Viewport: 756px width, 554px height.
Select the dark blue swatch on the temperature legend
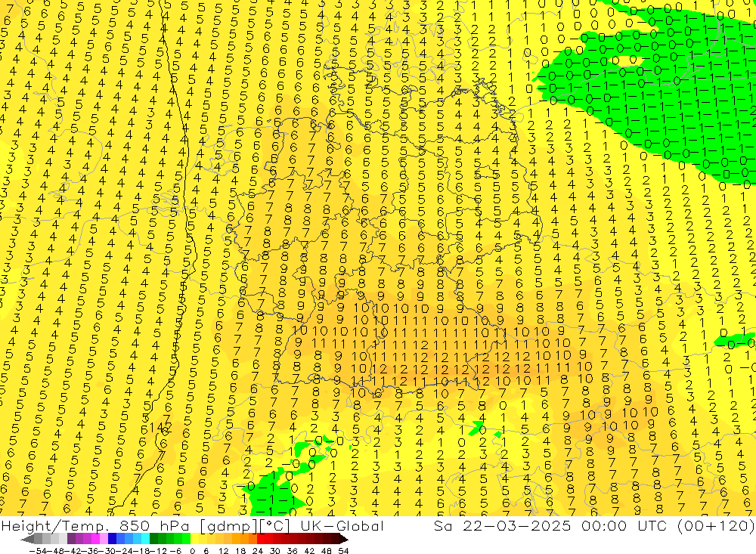point(113,539)
